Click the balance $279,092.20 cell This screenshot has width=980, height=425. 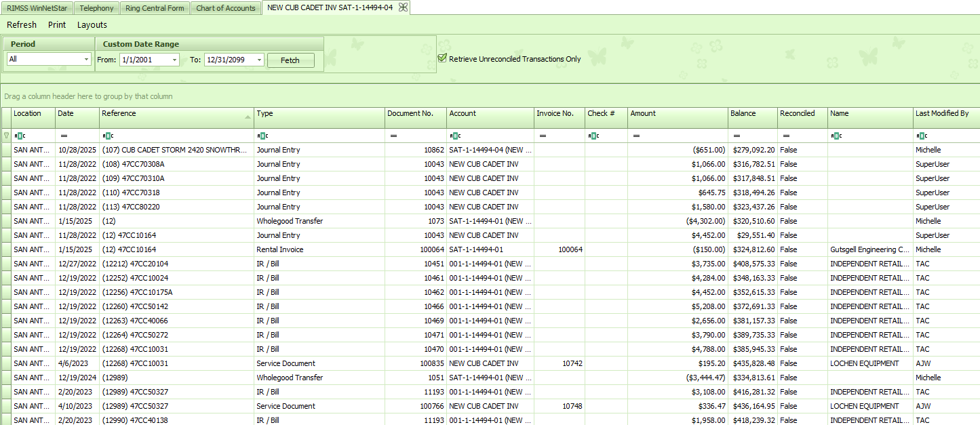753,150
